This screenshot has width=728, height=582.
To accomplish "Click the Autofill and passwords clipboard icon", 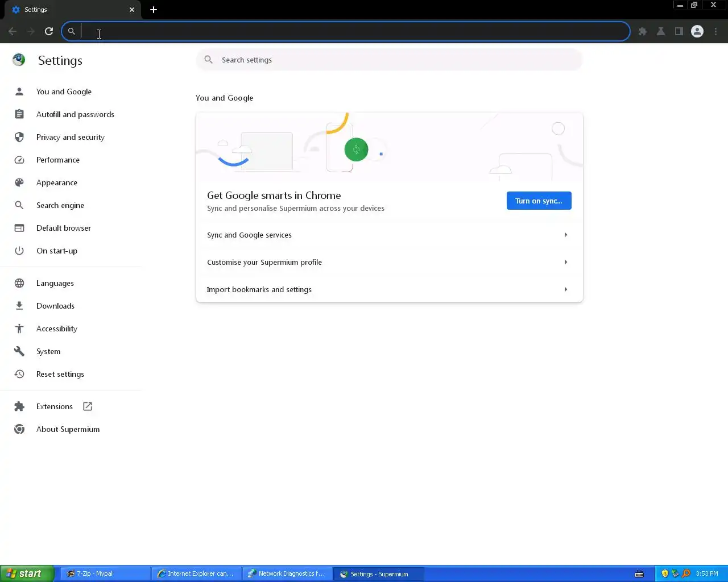I will 19,114.
